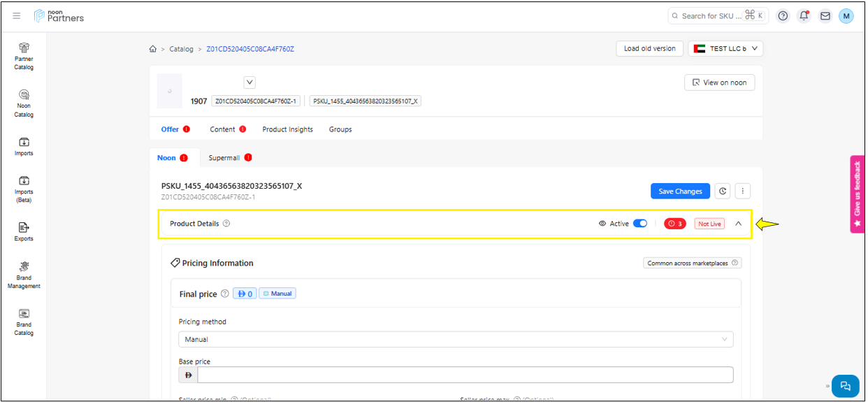Open the mail envelope icon
This screenshot has height=402, width=868.
(825, 16)
